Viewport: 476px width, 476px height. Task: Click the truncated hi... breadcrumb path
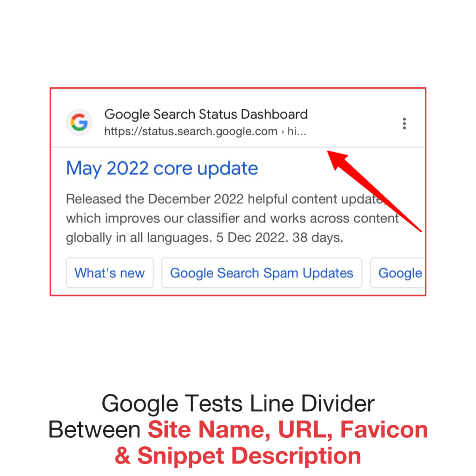click(297, 132)
